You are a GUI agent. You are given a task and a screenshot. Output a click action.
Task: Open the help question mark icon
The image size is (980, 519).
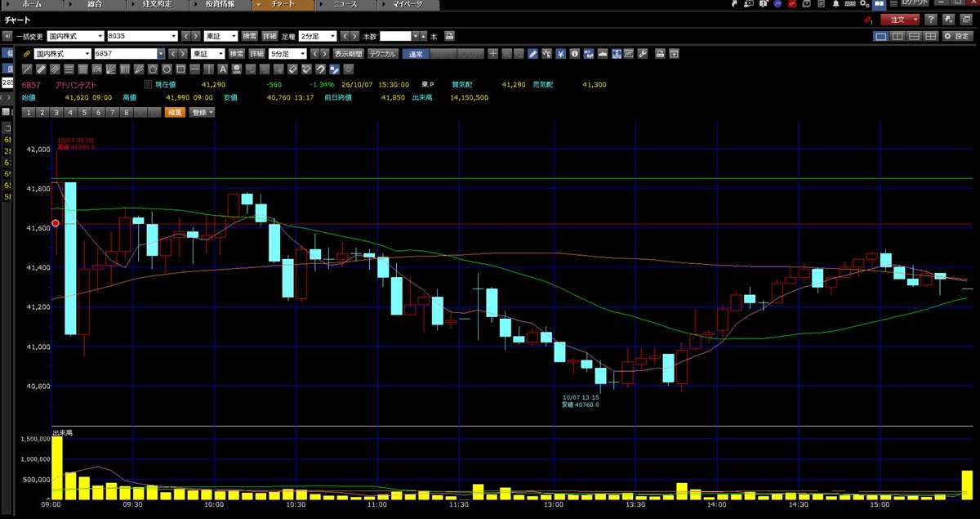click(930, 20)
